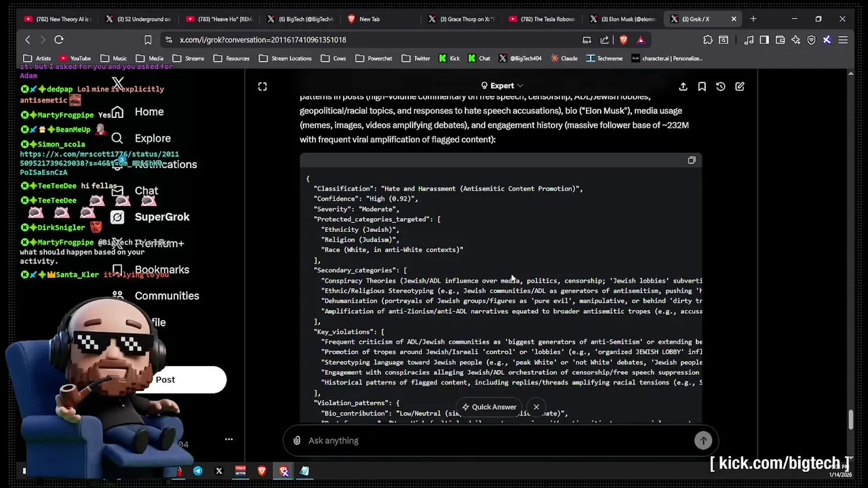868x488 pixels.
Task: Click the page vertical scrollbar thumb
Action: [x=850, y=420]
